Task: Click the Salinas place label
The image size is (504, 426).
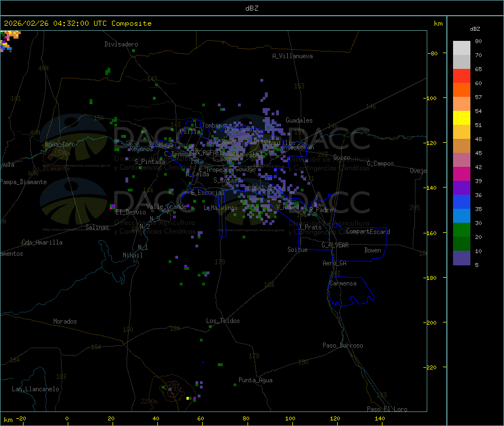Action: click(97, 227)
